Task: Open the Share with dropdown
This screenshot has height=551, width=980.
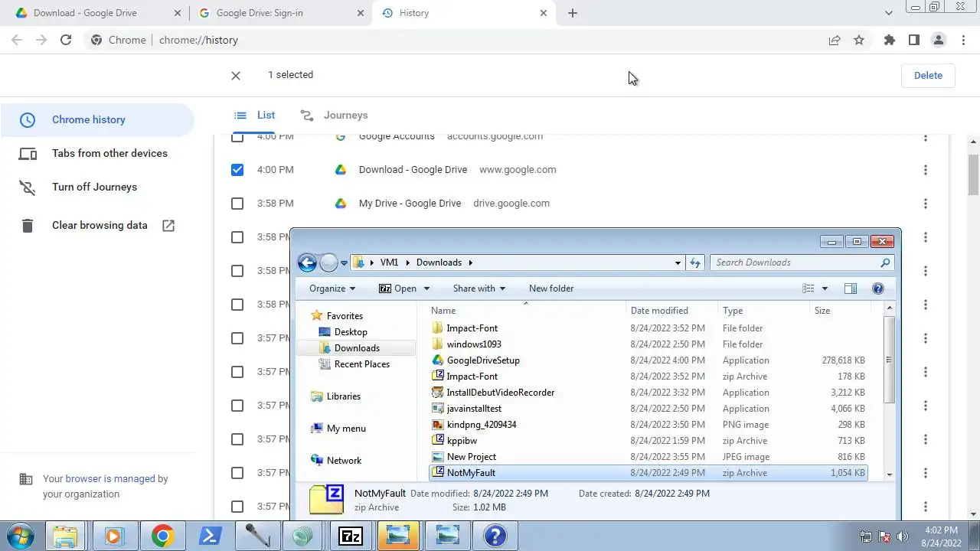Action: (479, 289)
